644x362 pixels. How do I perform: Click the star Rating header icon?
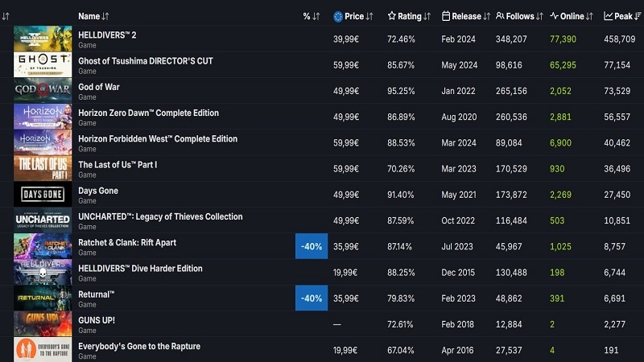click(x=392, y=16)
